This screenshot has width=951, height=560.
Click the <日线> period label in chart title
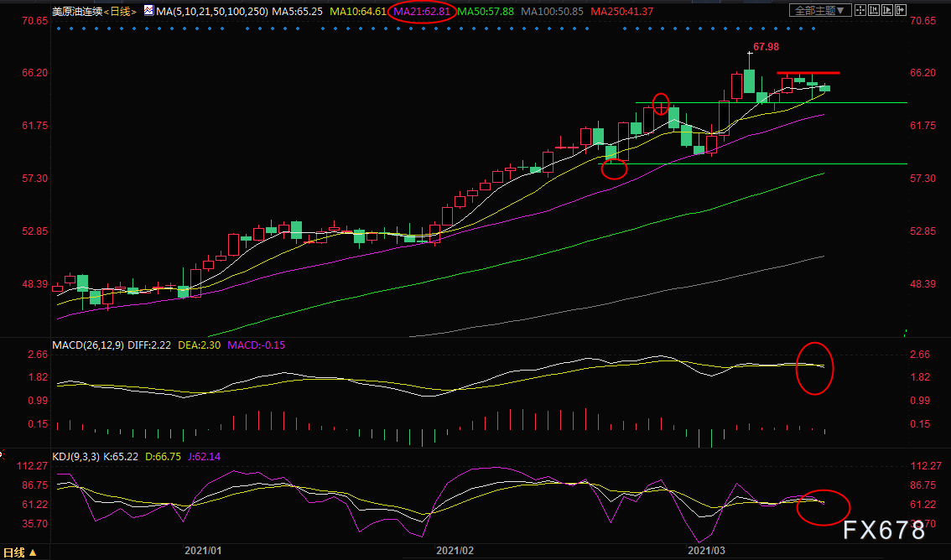[x=120, y=11]
